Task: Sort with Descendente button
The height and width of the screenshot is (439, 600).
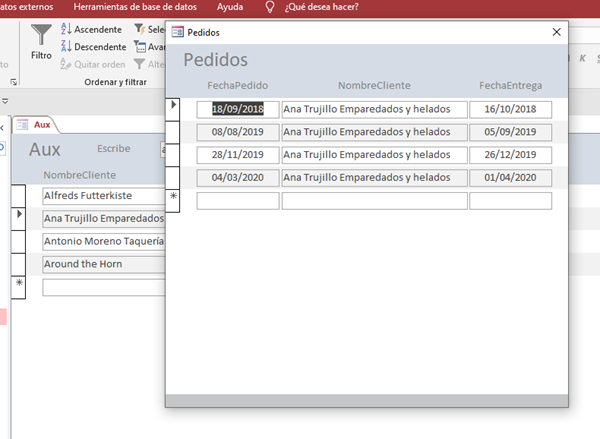Action: (93, 47)
